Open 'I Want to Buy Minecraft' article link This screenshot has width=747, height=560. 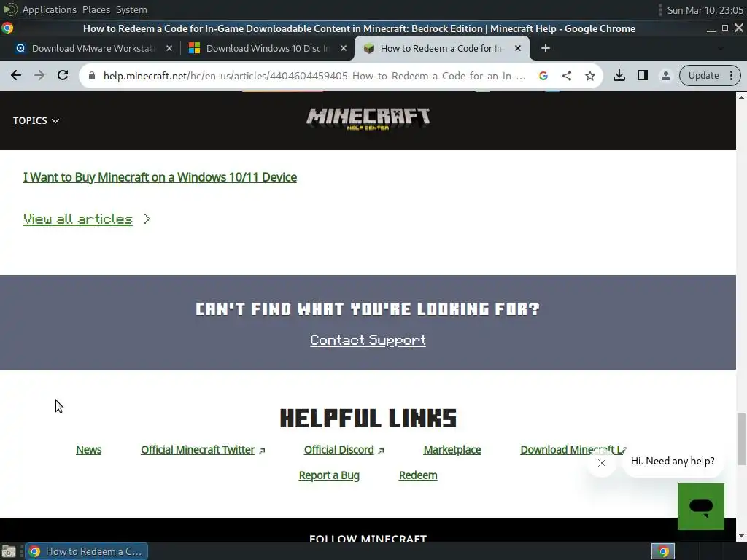160,177
